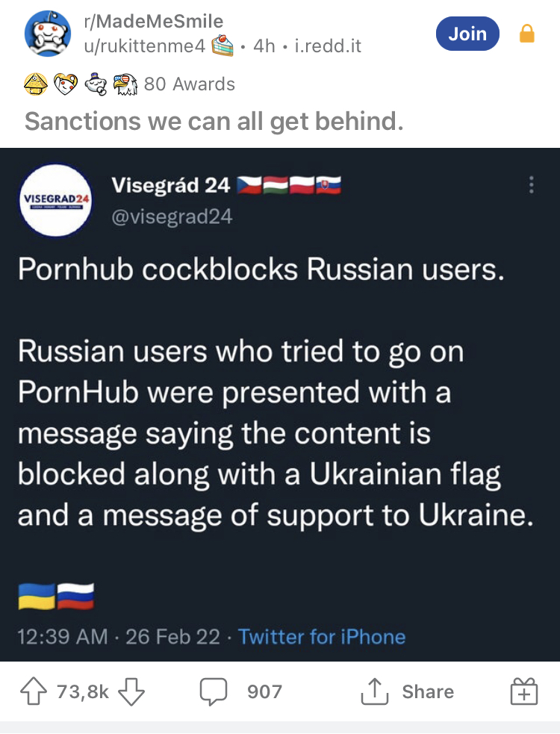The image size is (560, 734).
Task: Open the comments speech bubble icon
Action: [x=214, y=692]
